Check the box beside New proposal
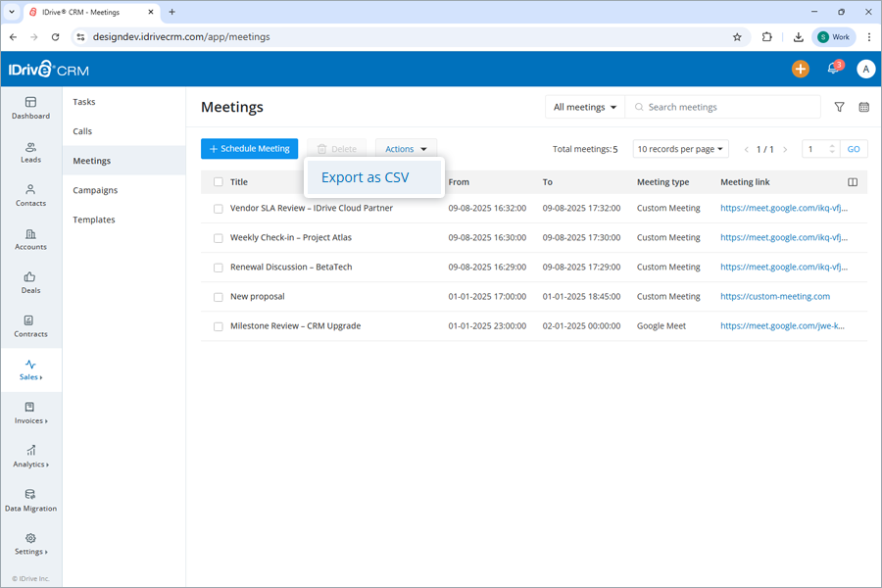Screen dimensions: 882x588 click(x=218, y=296)
